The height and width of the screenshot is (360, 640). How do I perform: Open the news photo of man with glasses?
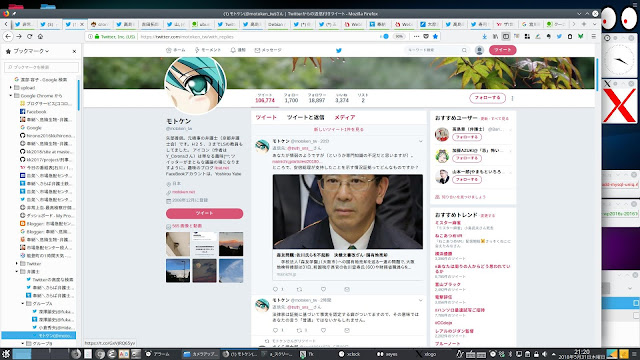tap(348, 211)
